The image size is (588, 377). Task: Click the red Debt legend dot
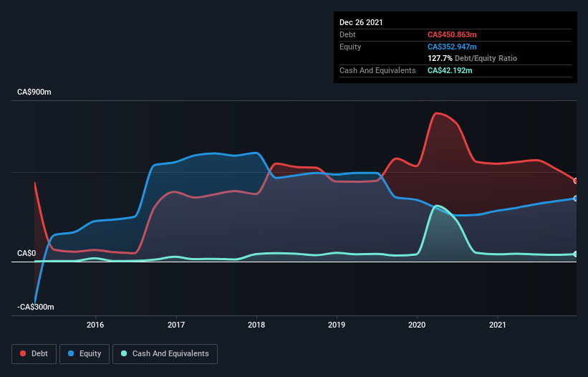tap(23, 353)
